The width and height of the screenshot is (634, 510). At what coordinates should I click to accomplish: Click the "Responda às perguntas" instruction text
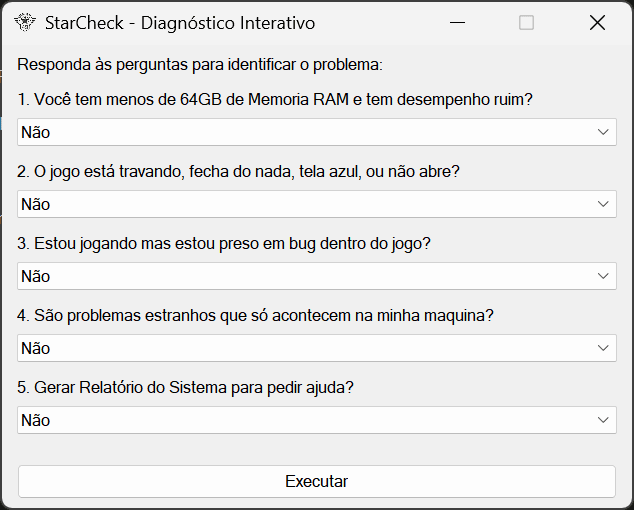point(200,65)
